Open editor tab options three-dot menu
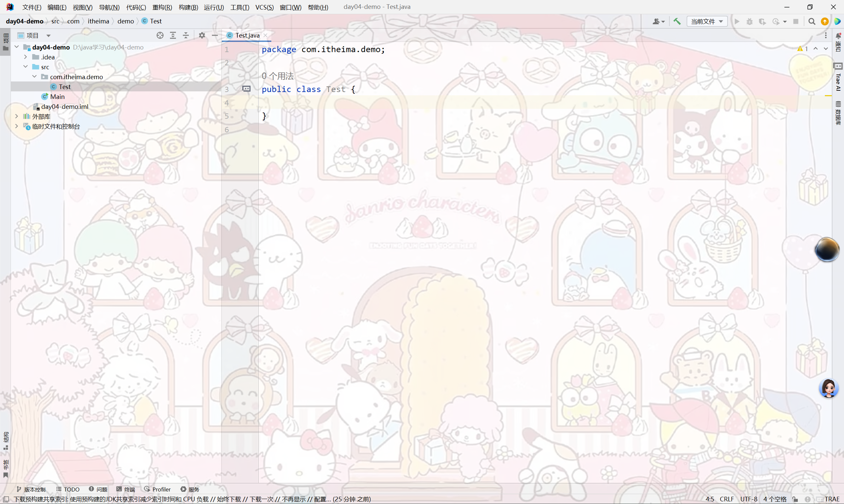844x504 pixels. coord(826,35)
